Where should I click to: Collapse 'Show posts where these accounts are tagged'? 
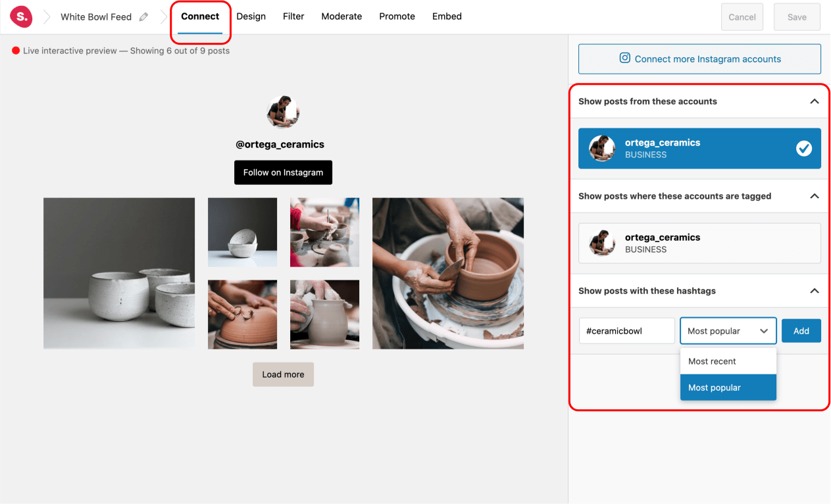[814, 196]
